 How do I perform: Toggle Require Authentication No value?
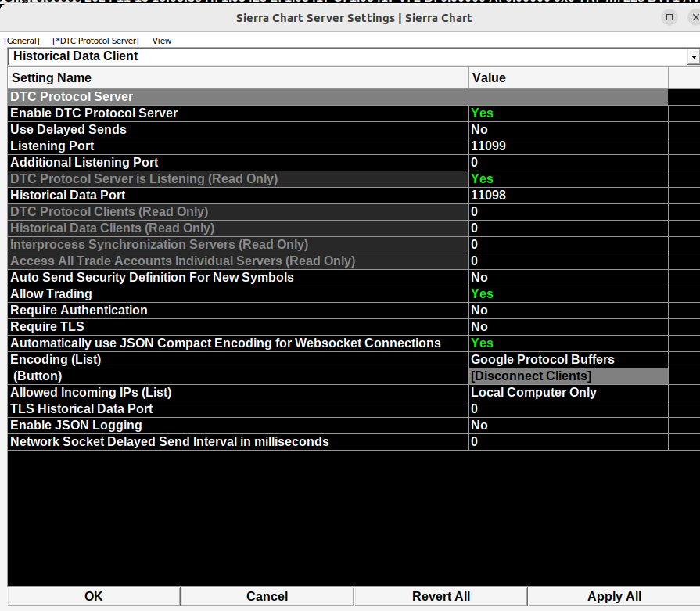click(x=569, y=311)
